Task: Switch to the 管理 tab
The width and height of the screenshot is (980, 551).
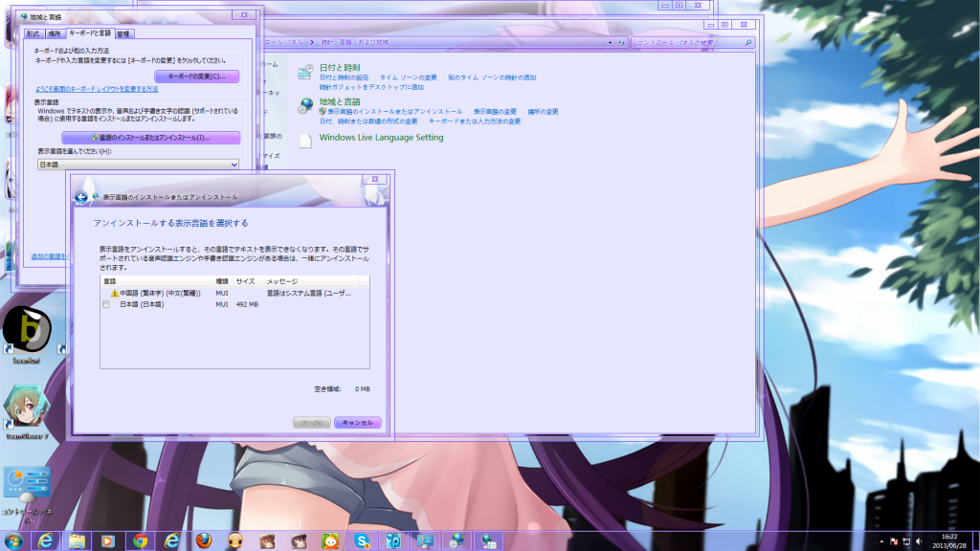Action: click(123, 33)
